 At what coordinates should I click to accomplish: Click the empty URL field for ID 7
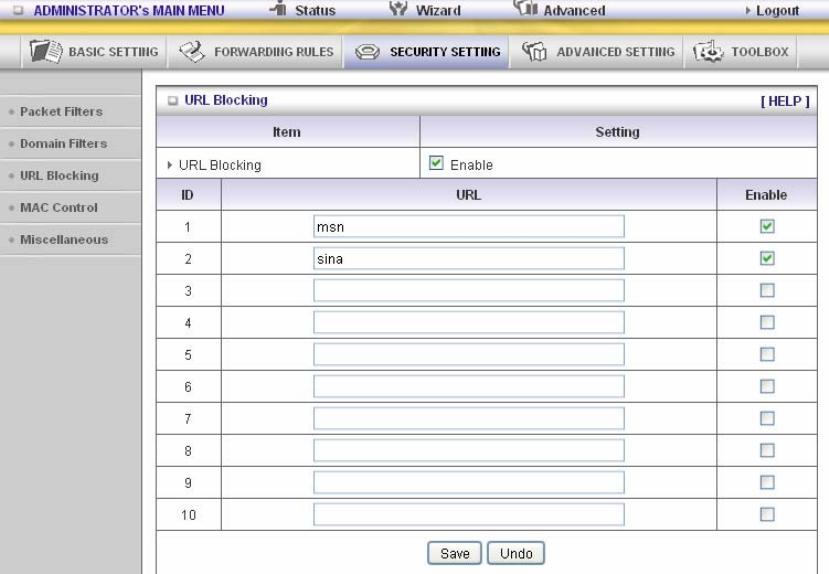tap(468, 419)
